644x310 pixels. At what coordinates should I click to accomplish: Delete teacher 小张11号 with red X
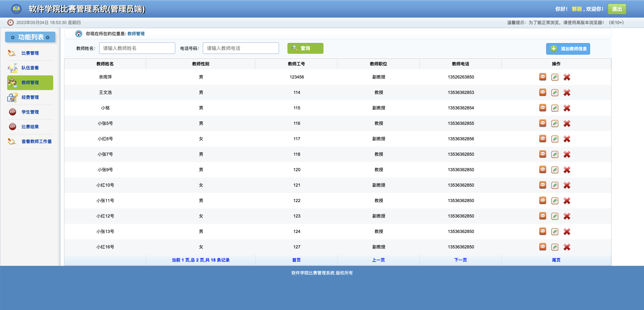coord(567,201)
